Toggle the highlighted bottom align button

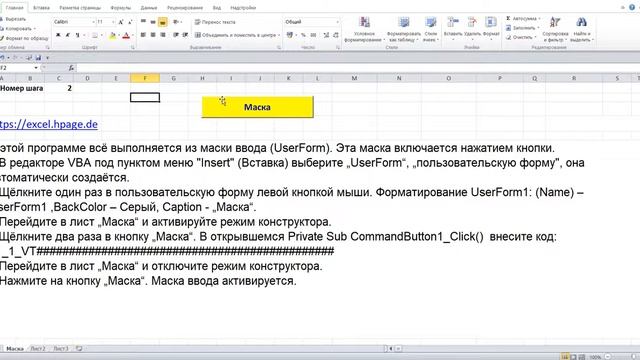coord(162,22)
